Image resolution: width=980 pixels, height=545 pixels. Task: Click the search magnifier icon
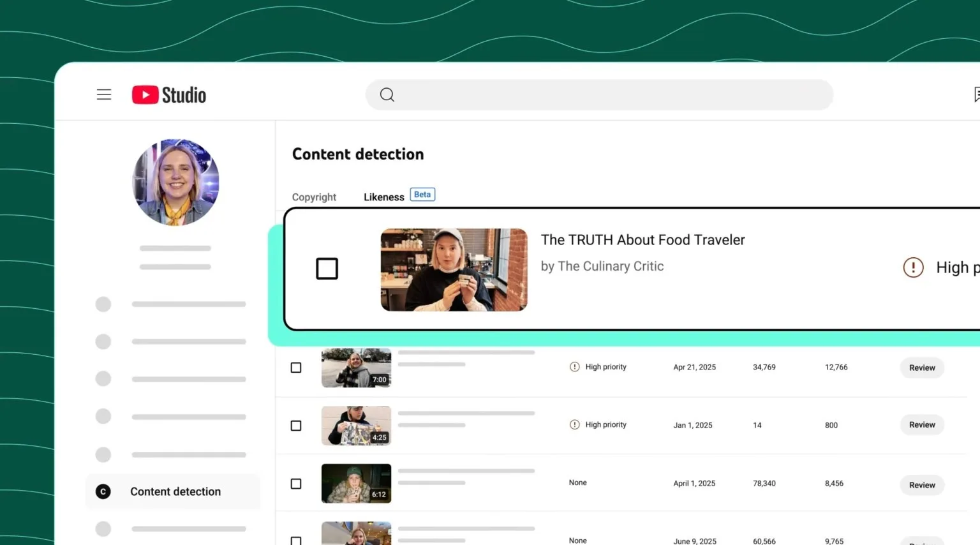tap(387, 94)
